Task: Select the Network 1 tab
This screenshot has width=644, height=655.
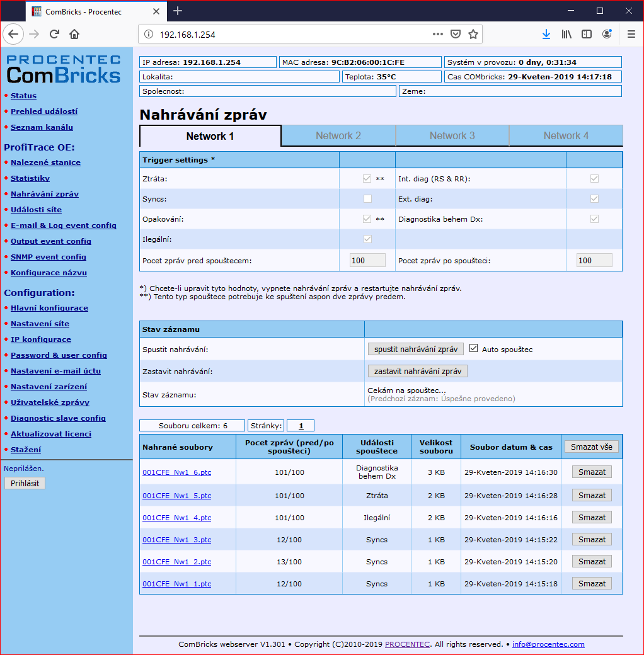Action: point(210,136)
